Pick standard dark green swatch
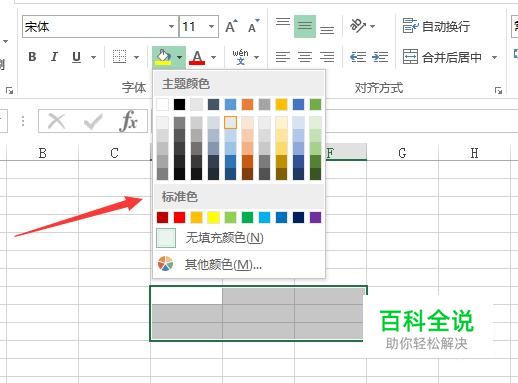518x383 pixels. (x=247, y=217)
